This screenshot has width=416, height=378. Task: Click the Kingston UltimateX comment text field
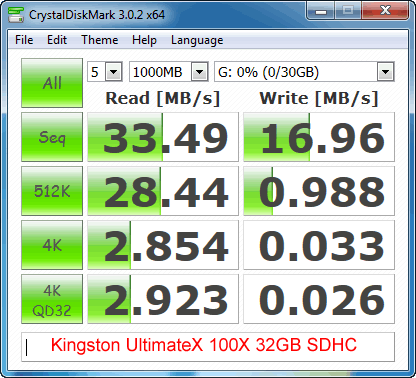tap(208, 347)
